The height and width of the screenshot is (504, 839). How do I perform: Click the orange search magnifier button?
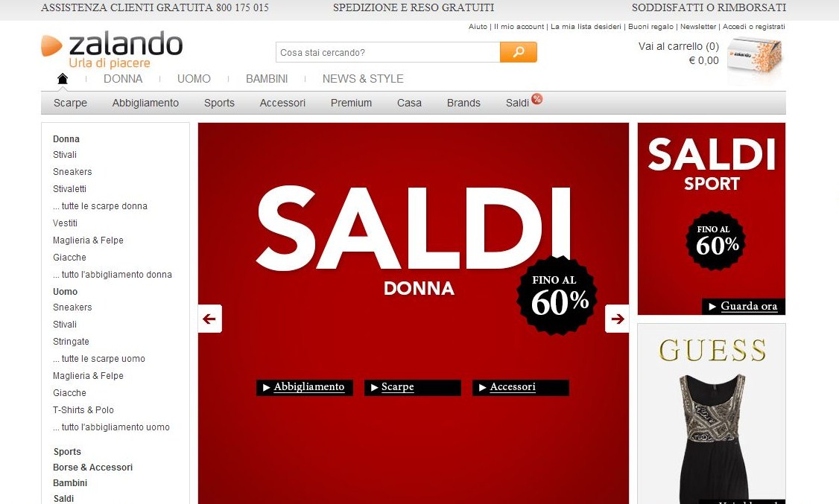(518, 52)
